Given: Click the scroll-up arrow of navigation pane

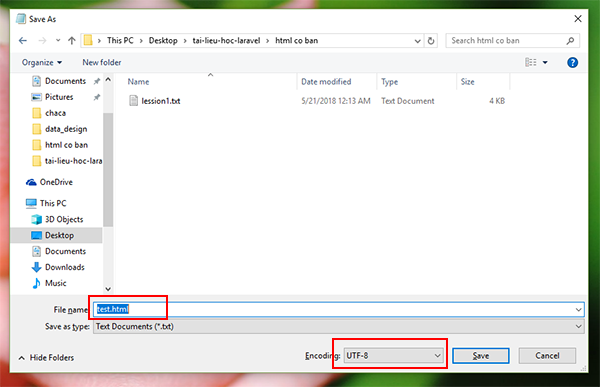Looking at the screenshot, I should 108,80.
